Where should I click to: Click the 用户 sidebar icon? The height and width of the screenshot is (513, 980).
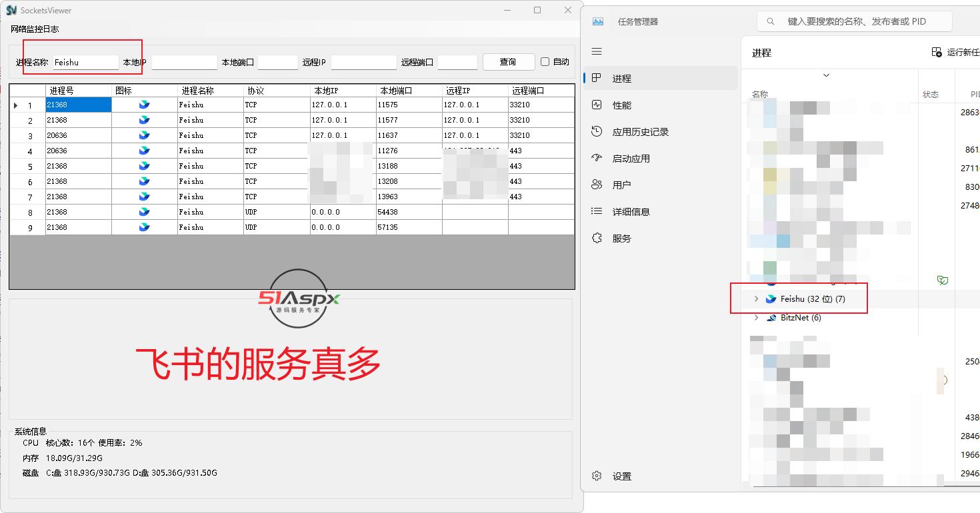click(x=597, y=185)
